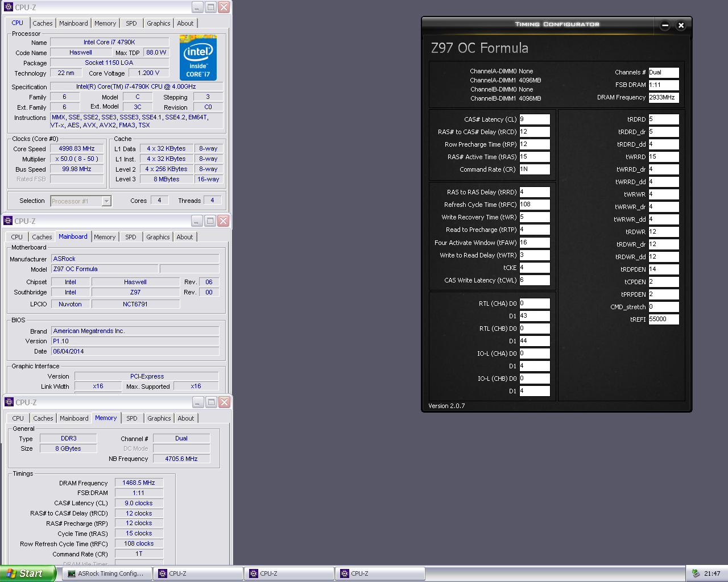
Task: Click the CMD_stretch input field
Action: (x=664, y=307)
